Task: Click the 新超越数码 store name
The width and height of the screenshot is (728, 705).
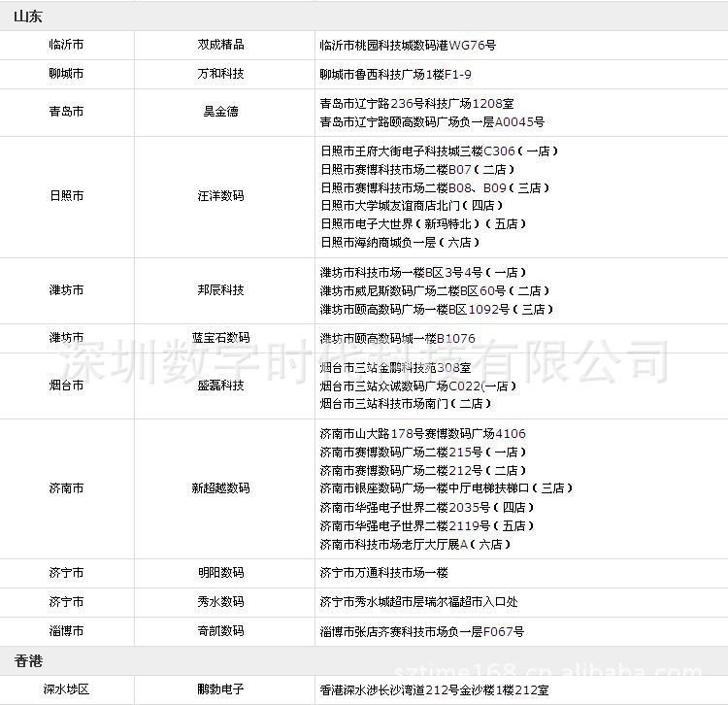Action: 220,488
